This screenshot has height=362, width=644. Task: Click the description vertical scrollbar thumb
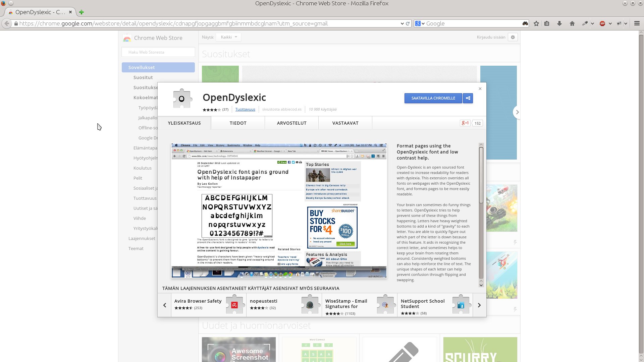pyautogui.click(x=481, y=175)
